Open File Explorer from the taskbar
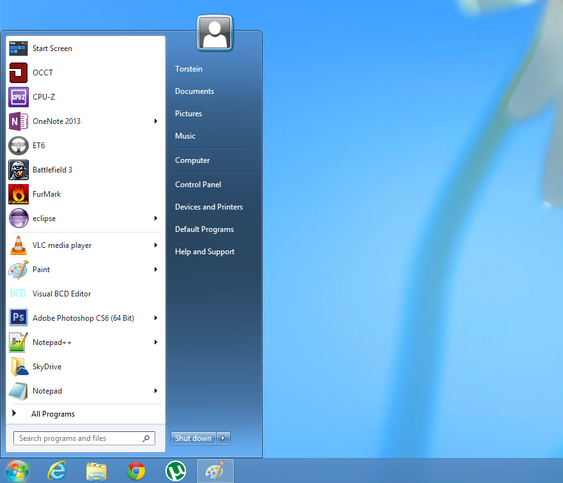The image size is (563, 483). point(96,471)
